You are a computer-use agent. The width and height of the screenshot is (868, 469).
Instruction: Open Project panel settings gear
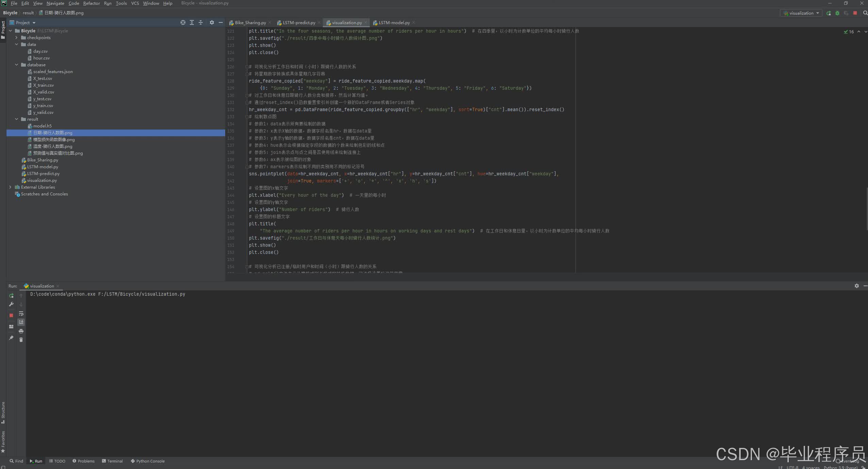[212, 22]
